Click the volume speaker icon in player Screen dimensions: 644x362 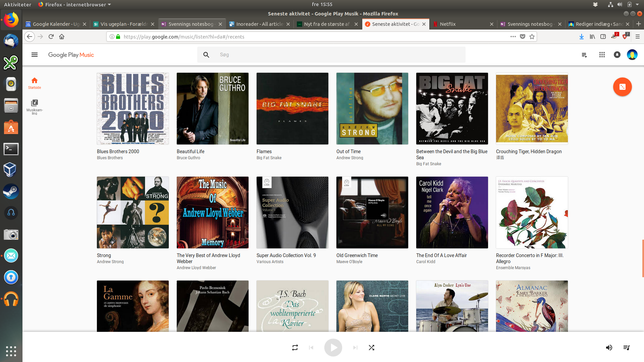point(609,348)
